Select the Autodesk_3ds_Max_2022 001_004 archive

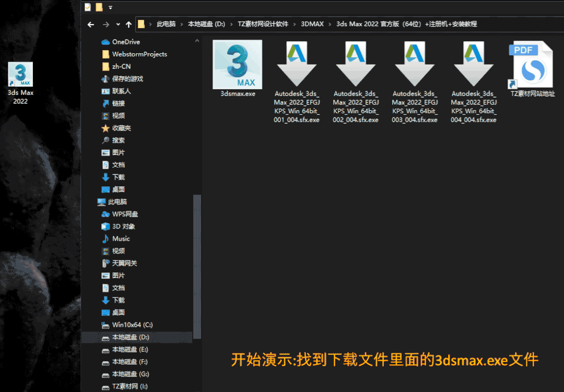(x=297, y=63)
